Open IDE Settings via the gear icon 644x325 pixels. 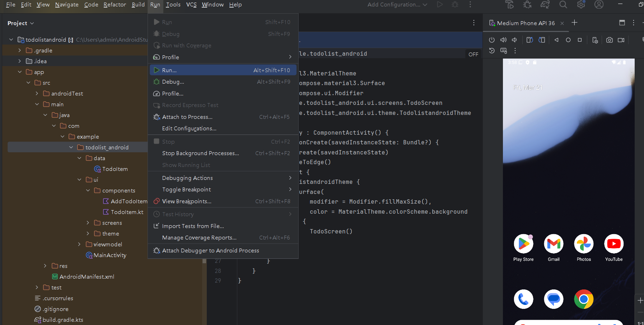[x=581, y=5]
